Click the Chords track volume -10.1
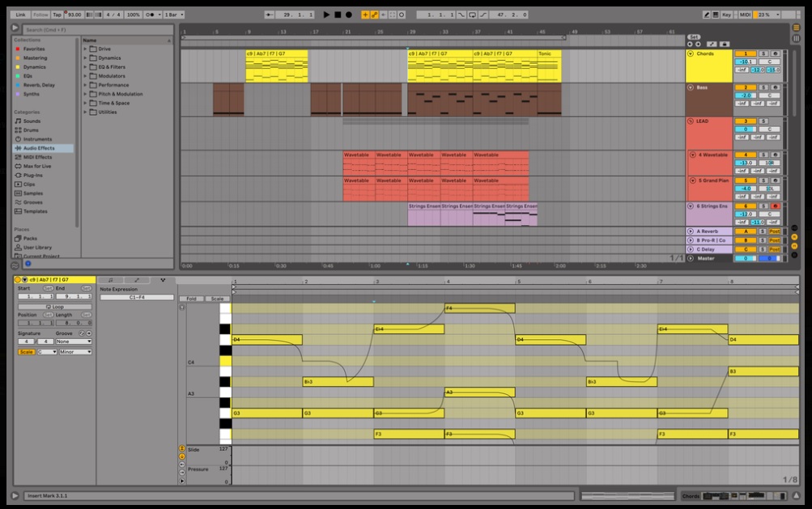 pos(746,62)
